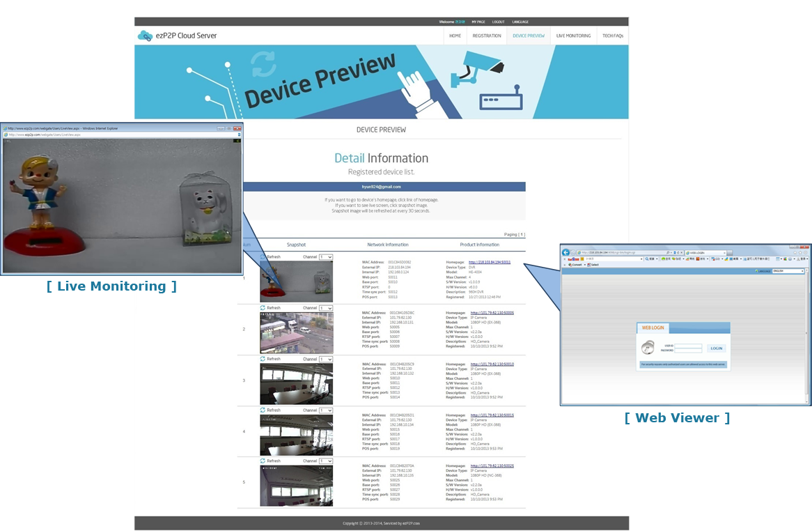
Task: Click LOGIN in the Web Viewer window
Action: click(716, 348)
